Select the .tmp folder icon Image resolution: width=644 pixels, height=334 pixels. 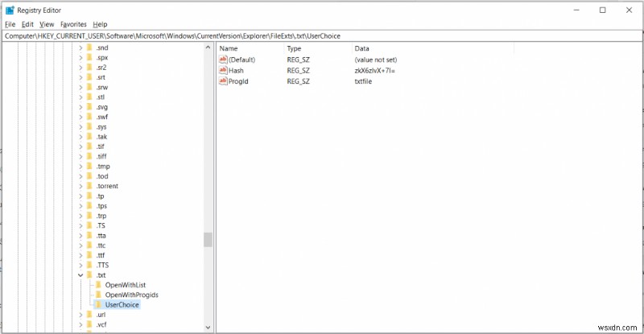click(x=89, y=167)
